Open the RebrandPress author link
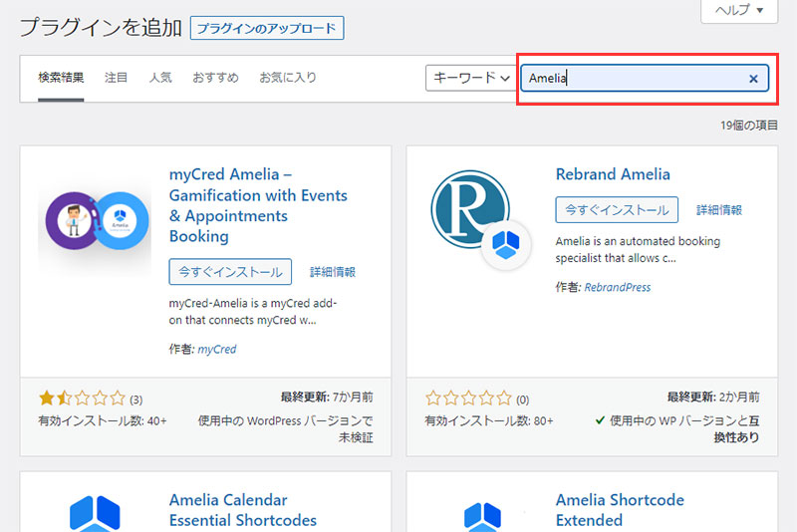This screenshot has height=532, width=797. pos(617,287)
